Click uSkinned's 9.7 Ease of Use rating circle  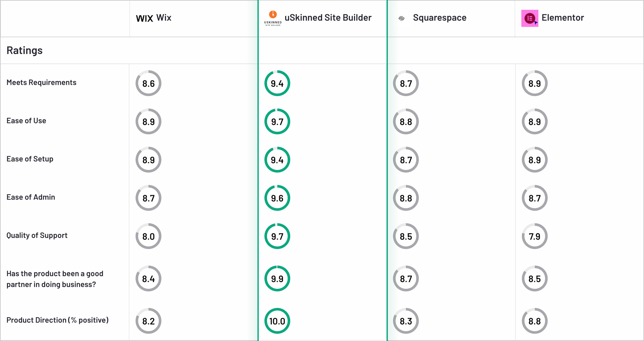coord(277,121)
